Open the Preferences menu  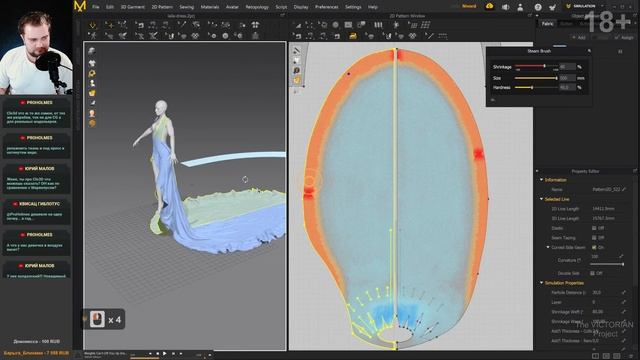coord(327,7)
